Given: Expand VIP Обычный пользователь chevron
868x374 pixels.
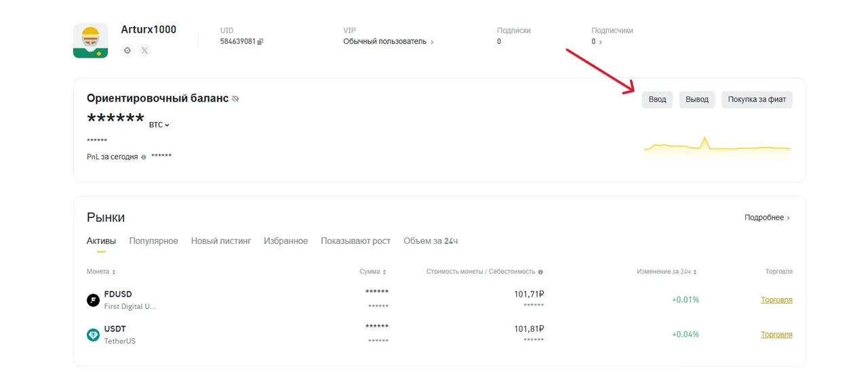Looking at the screenshot, I should pos(432,42).
